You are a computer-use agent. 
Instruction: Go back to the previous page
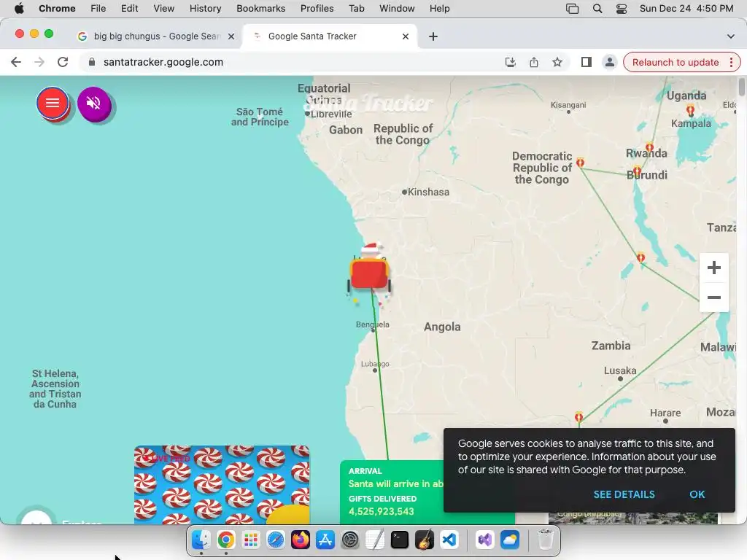(x=16, y=62)
